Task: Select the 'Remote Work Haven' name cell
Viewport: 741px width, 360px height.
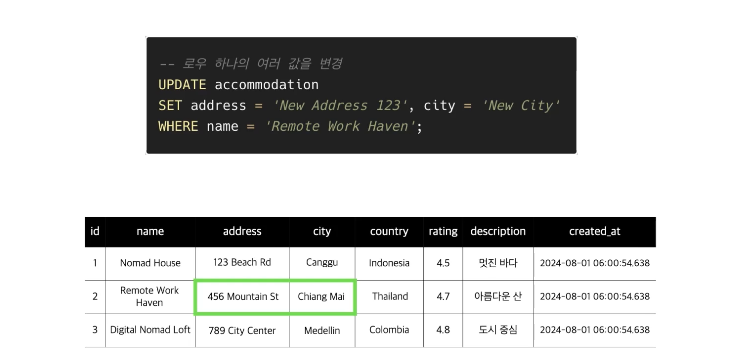Action: pyautogui.click(x=150, y=297)
